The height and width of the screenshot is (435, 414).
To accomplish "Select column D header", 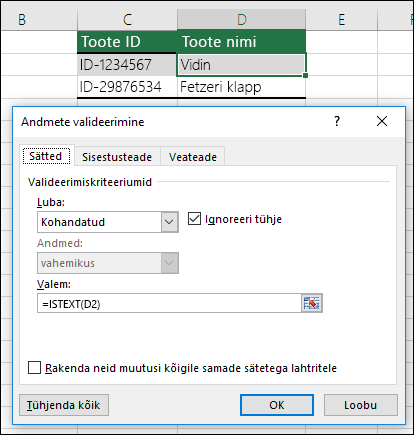I will coord(241,20).
